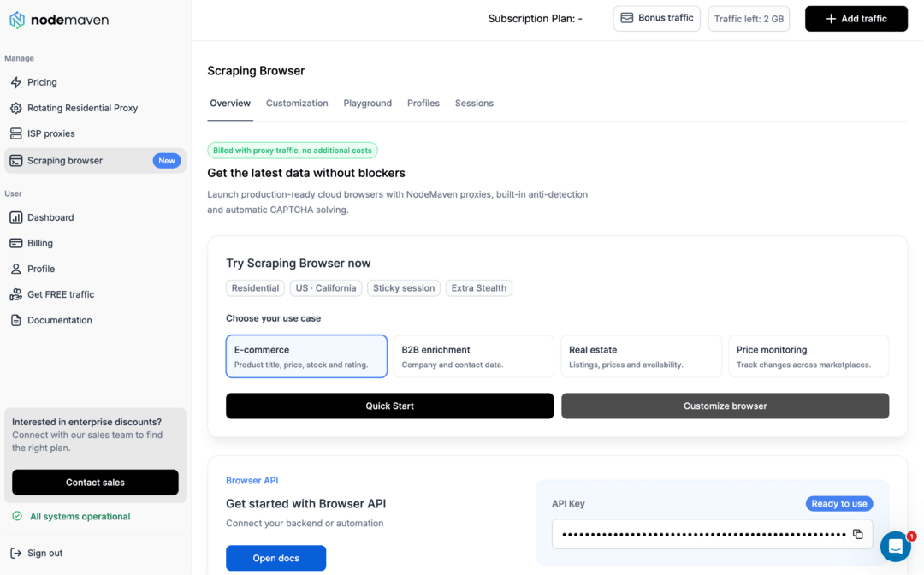Click the red chat notification badge

point(912,536)
